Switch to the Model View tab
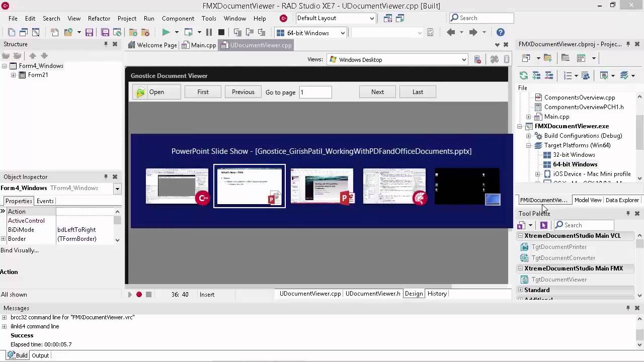 point(588,200)
